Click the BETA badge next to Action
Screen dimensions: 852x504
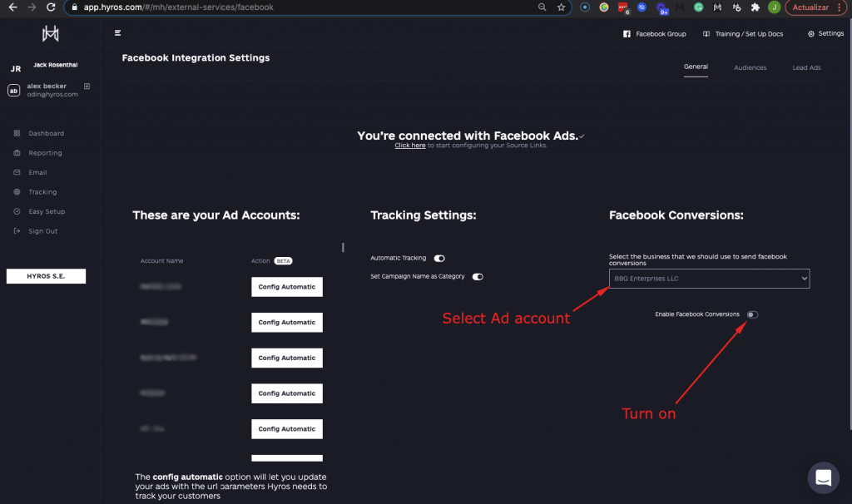(x=283, y=260)
